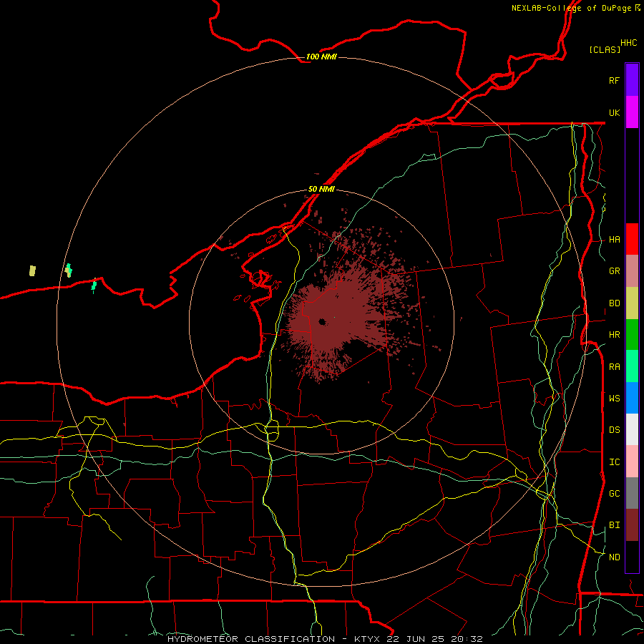Click the HYDROMETEOR CLASSIFICATION KTYX title text

(325, 639)
